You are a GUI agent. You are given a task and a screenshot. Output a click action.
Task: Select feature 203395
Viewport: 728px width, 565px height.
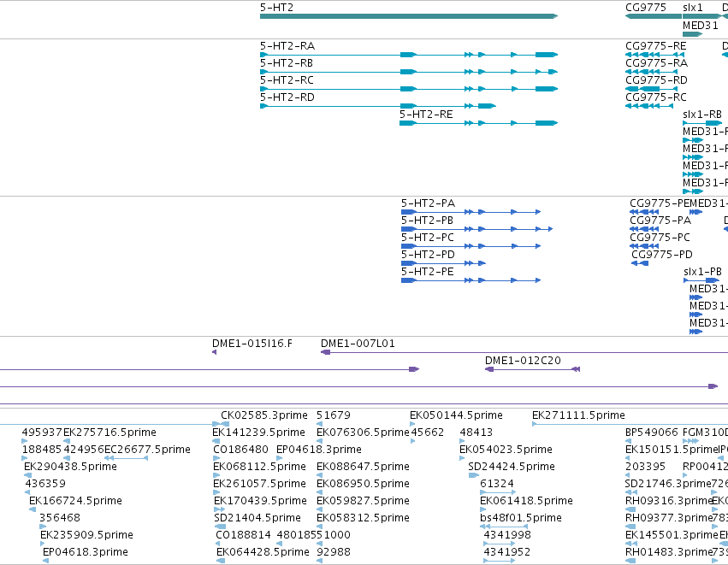[x=645, y=467]
